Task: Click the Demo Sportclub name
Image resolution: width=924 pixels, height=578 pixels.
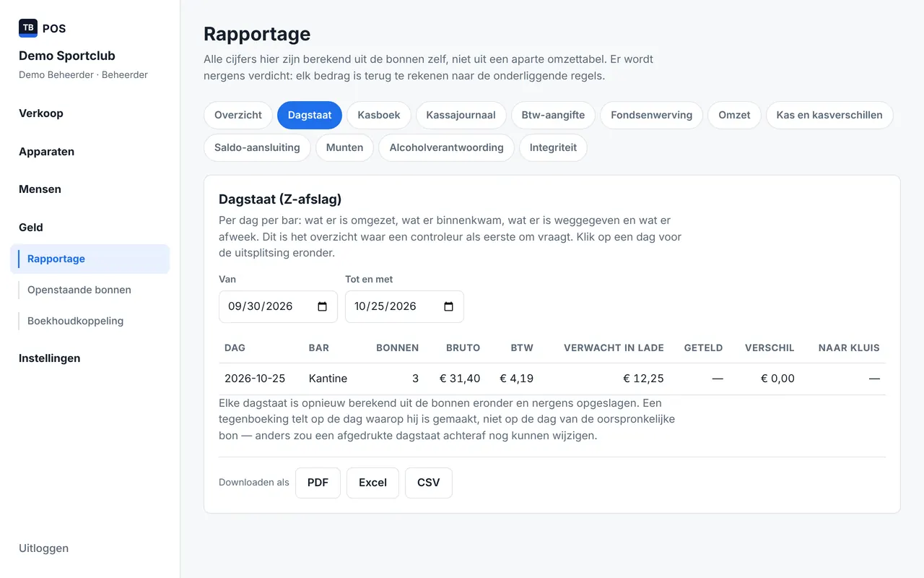Action: tap(67, 56)
